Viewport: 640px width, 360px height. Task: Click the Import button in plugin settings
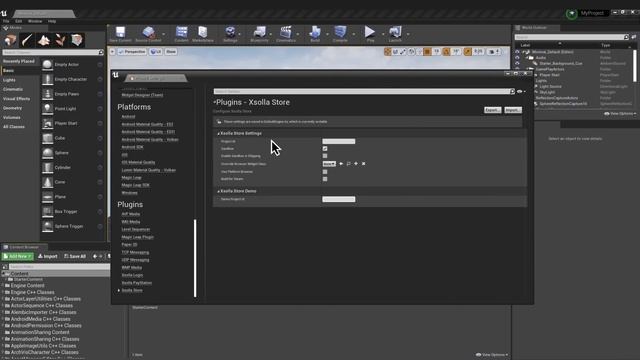coord(513,110)
